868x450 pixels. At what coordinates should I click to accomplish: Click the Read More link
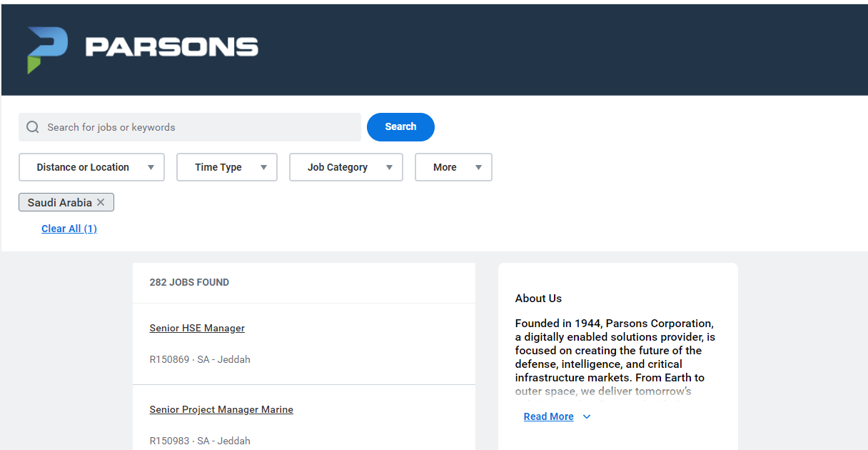(548, 417)
